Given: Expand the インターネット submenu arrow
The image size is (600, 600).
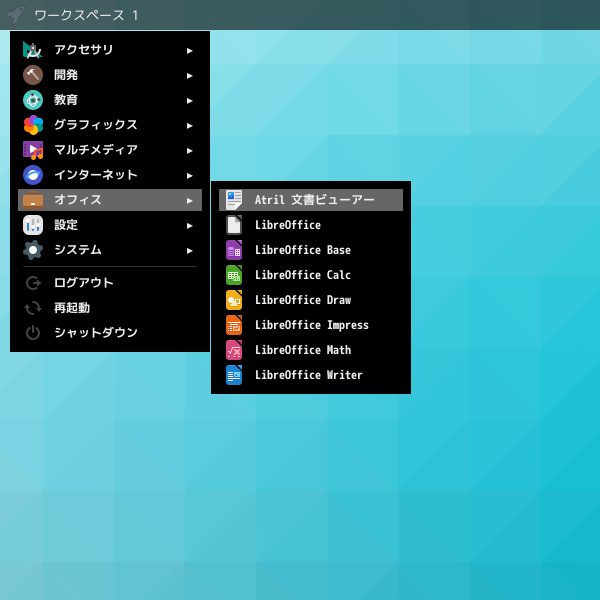Looking at the screenshot, I should 190,175.
